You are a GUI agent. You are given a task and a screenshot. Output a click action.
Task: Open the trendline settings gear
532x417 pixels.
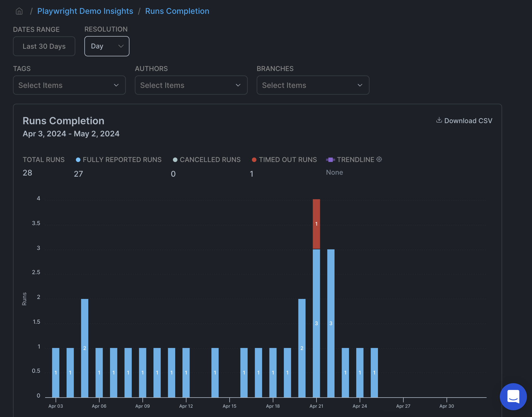pos(379,159)
